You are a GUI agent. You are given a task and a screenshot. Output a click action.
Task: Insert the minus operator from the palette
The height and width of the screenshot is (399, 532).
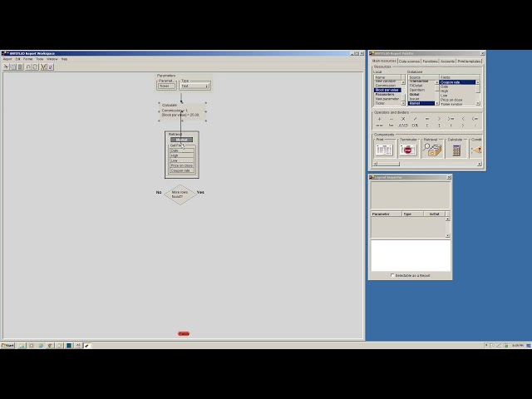[x=392, y=119]
